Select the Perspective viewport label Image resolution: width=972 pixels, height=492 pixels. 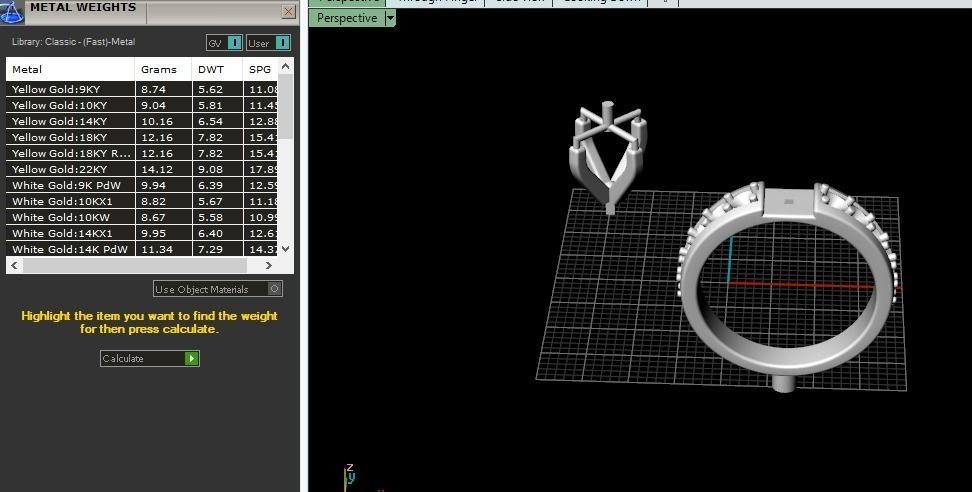(347, 18)
